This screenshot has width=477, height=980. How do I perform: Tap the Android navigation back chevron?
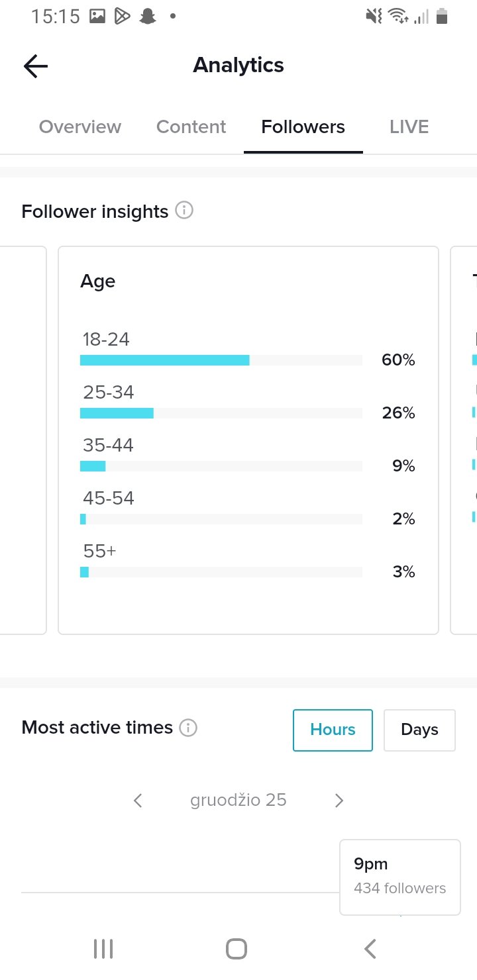[x=370, y=949]
